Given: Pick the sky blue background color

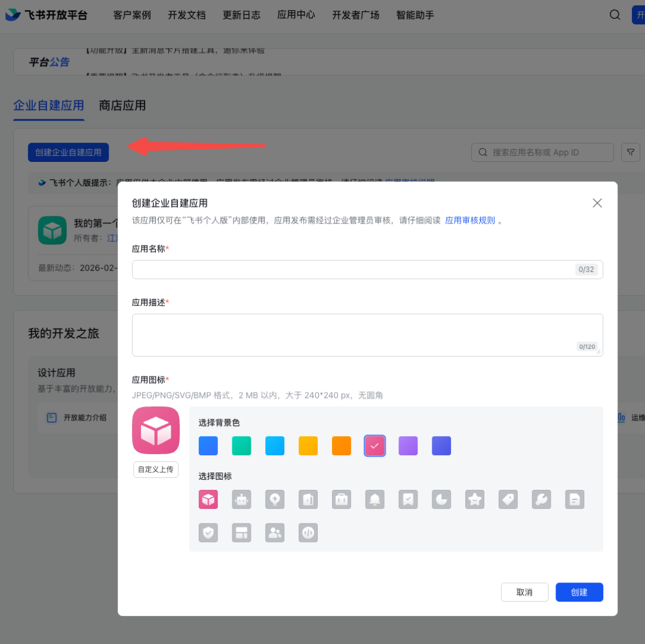Looking at the screenshot, I should coord(275,446).
